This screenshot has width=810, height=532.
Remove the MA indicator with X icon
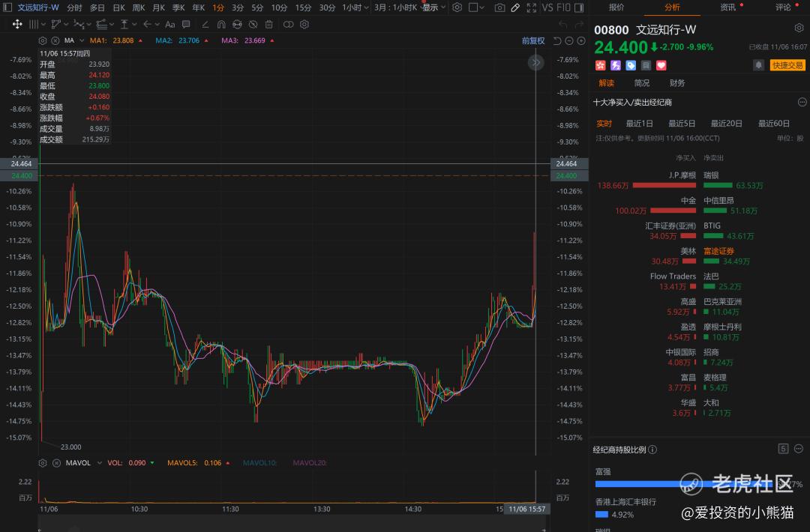coord(55,40)
